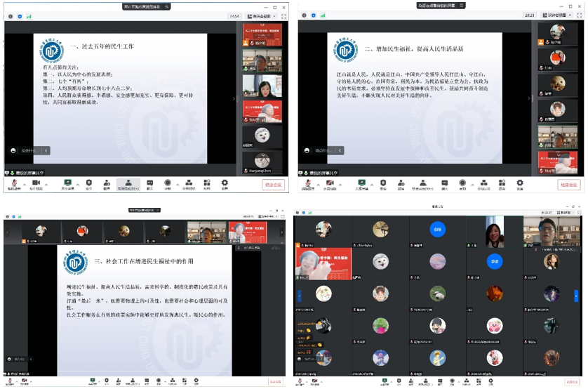
Task: Open manage members panel in top-left meeting
Action: (x=128, y=183)
